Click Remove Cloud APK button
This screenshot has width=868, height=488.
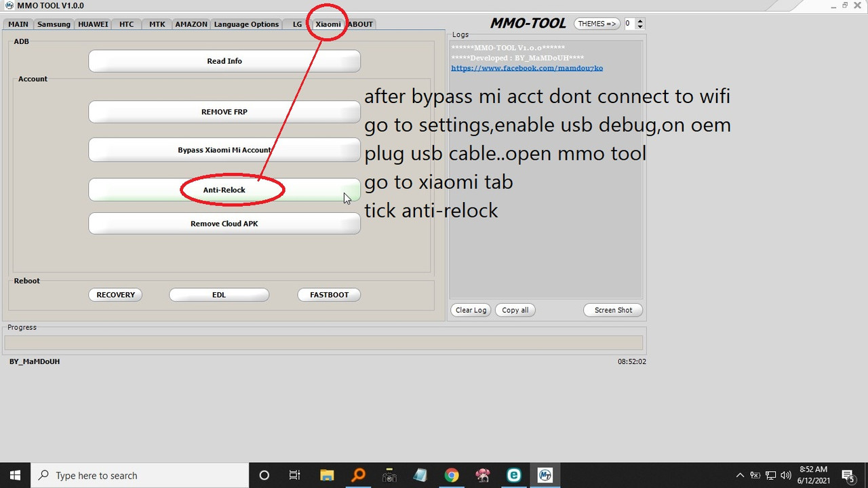pyautogui.click(x=224, y=224)
